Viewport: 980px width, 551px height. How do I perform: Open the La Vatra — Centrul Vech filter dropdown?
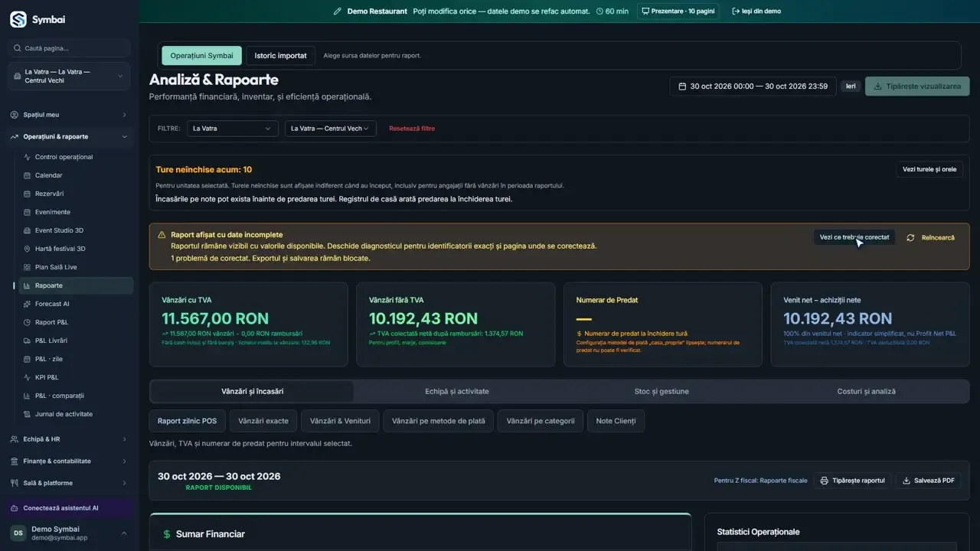pos(330,129)
